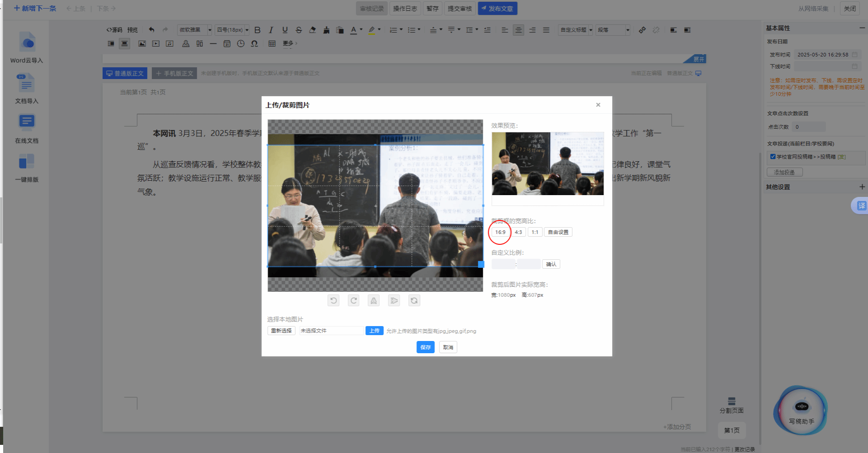Screen dimensions: 868x453
Task: Click the first 自定义比例 input field
Action: [x=503, y=264]
